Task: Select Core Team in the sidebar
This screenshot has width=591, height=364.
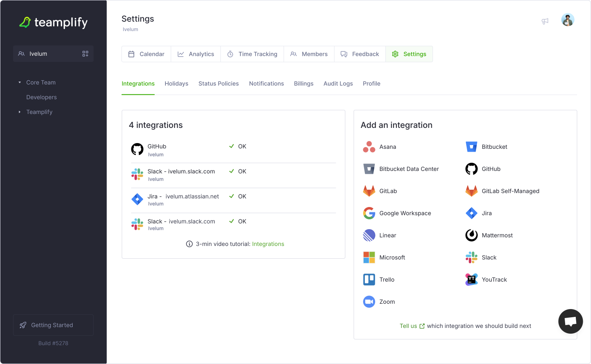Action: (x=41, y=82)
